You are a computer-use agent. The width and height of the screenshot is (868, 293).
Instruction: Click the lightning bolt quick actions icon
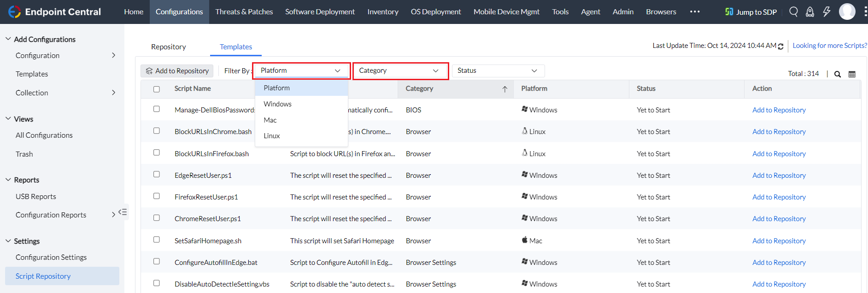pyautogui.click(x=827, y=12)
